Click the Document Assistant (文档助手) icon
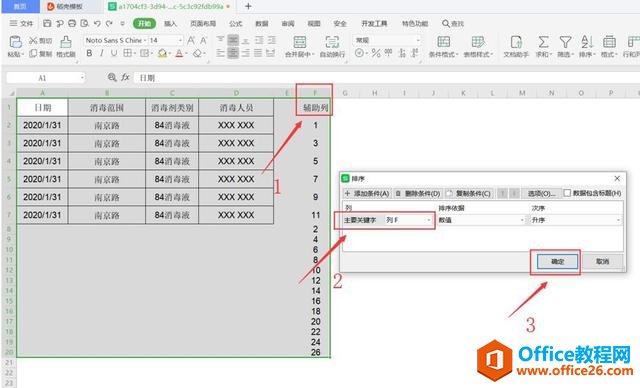Viewport: 640px width, 388px height. pos(516,42)
